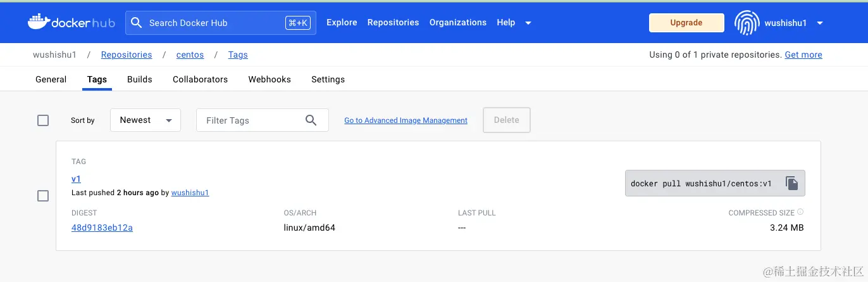The height and width of the screenshot is (282, 868).
Task: Click the ⌘+K shortcut badge
Action: pos(298,23)
